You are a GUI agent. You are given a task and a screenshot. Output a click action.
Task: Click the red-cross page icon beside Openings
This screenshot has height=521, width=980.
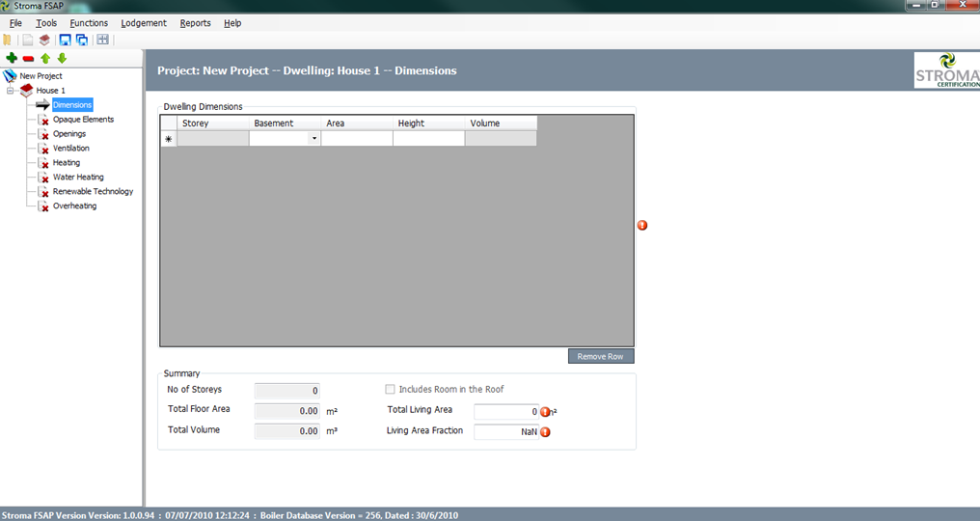click(43, 134)
